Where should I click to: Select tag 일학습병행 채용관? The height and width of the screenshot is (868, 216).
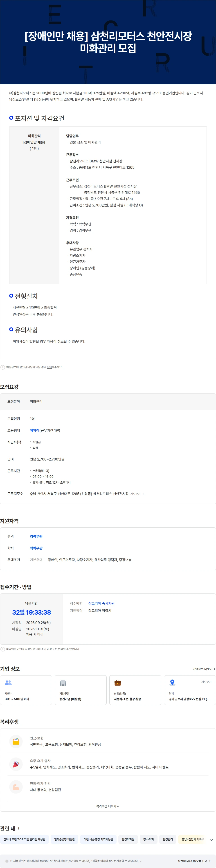pyautogui.click(x=64, y=839)
